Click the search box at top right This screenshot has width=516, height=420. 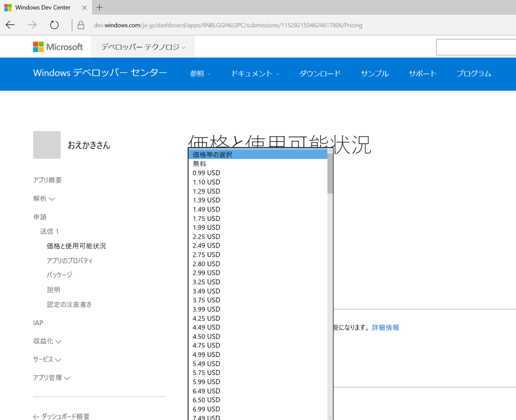[476, 47]
